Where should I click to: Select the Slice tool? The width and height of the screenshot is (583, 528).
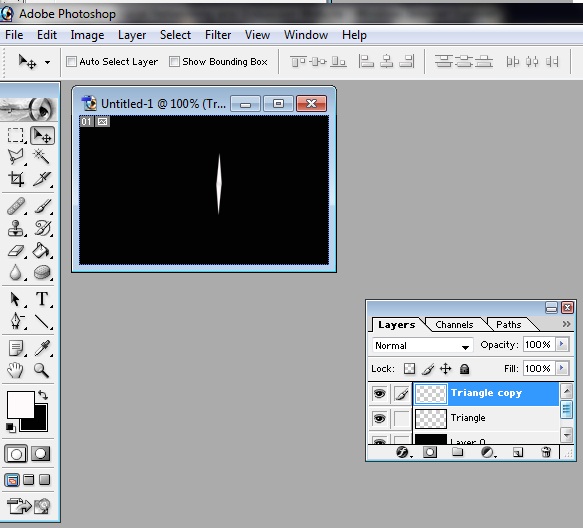(x=41, y=179)
